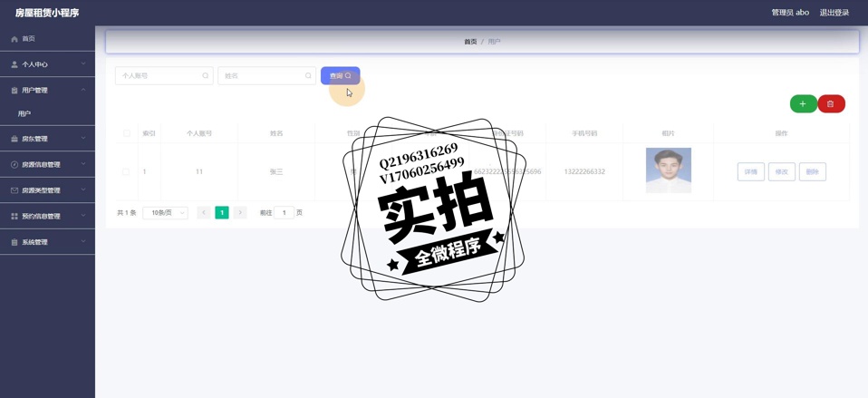Expand the 系统管理 sidebar section
The image size is (868, 398).
point(47,242)
